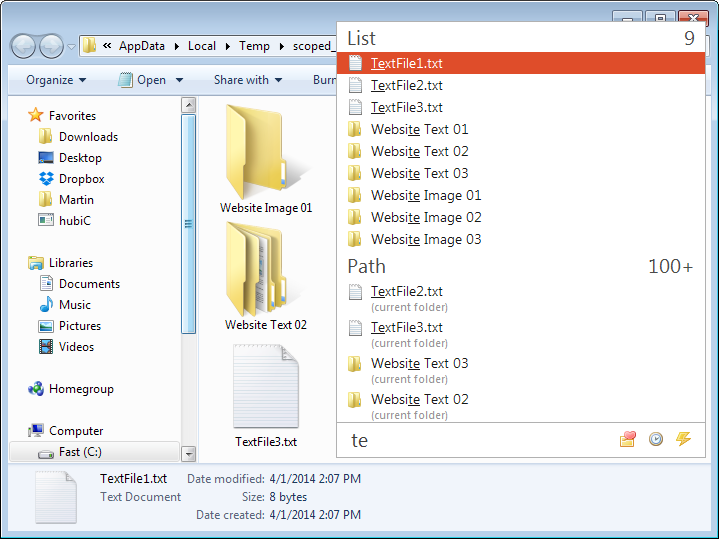The width and height of the screenshot is (719, 539).
Task: Select TextFile1.txt in the List results
Action: click(520, 63)
